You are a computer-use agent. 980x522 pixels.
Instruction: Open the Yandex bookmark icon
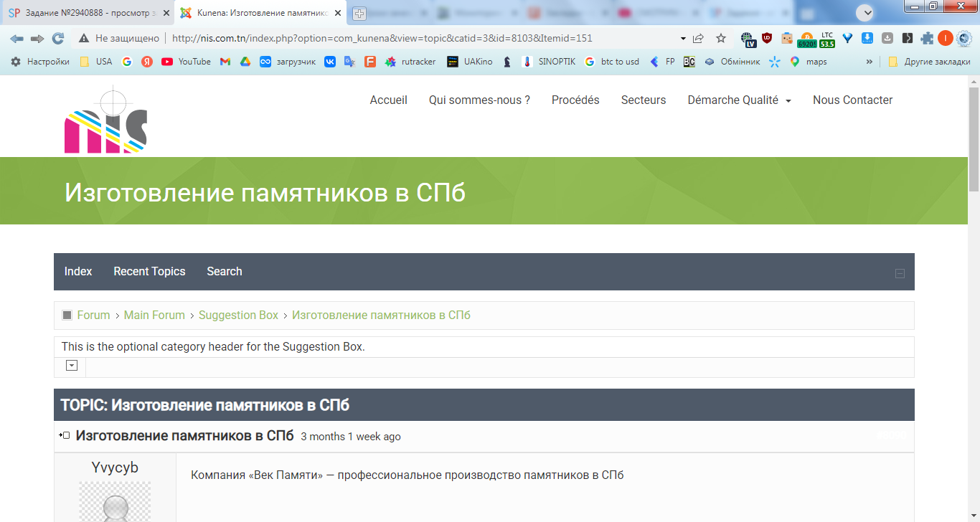tap(147, 62)
